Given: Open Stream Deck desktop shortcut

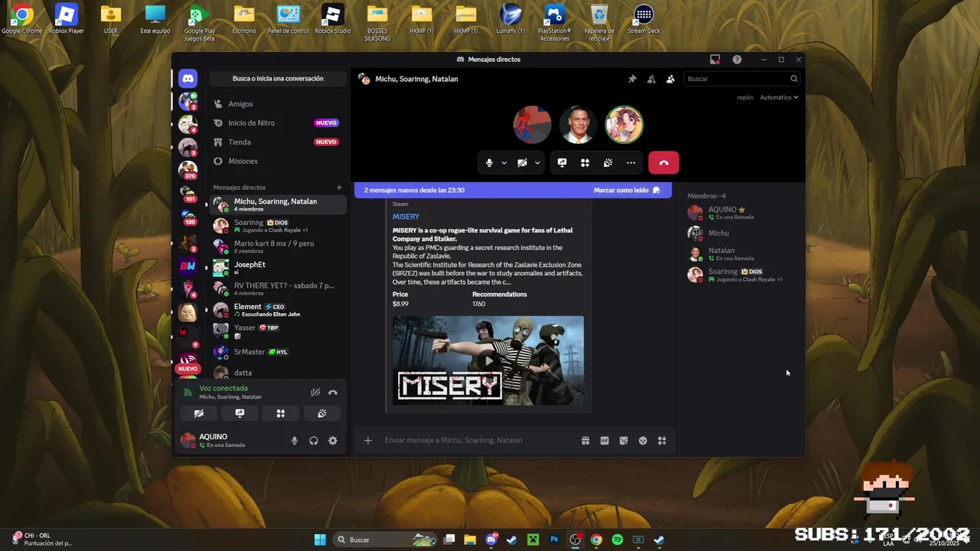Looking at the screenshot, I should pyautogui.click(x=644, y=20).
